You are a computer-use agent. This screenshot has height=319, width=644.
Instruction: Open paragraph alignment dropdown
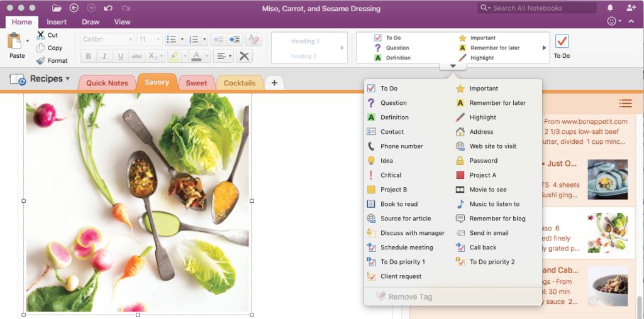(224, 56)
